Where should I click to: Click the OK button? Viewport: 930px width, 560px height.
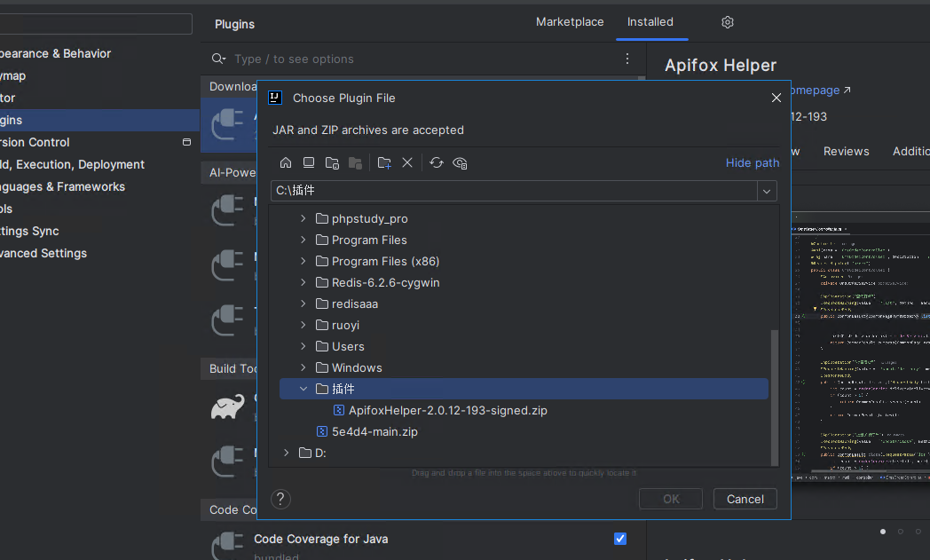(671, 499)
